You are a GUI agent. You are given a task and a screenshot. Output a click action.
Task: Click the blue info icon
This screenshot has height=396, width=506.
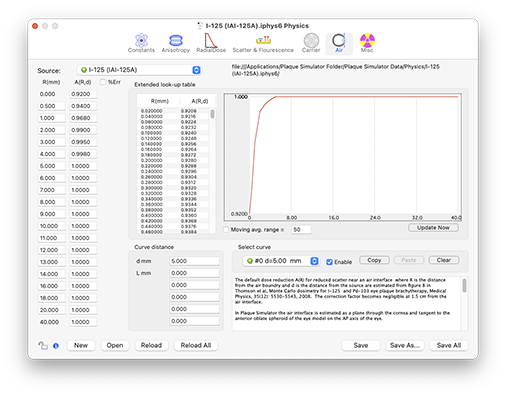tap(56, 346)
